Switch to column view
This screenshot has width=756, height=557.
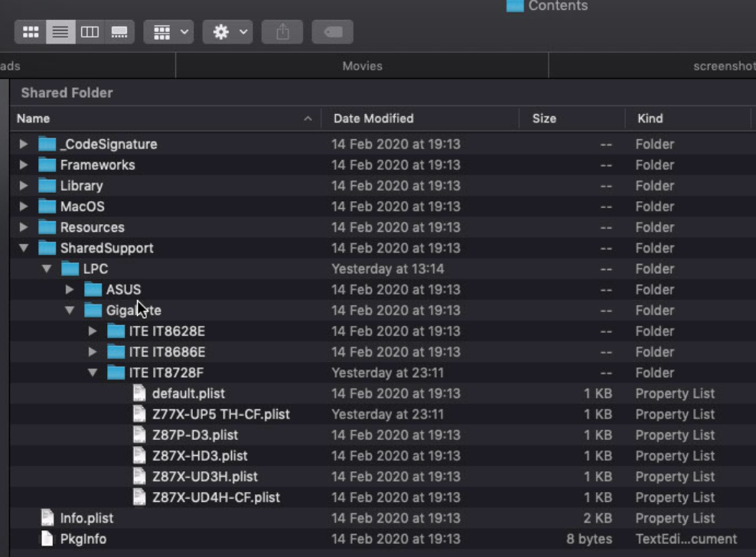[90, 32]
